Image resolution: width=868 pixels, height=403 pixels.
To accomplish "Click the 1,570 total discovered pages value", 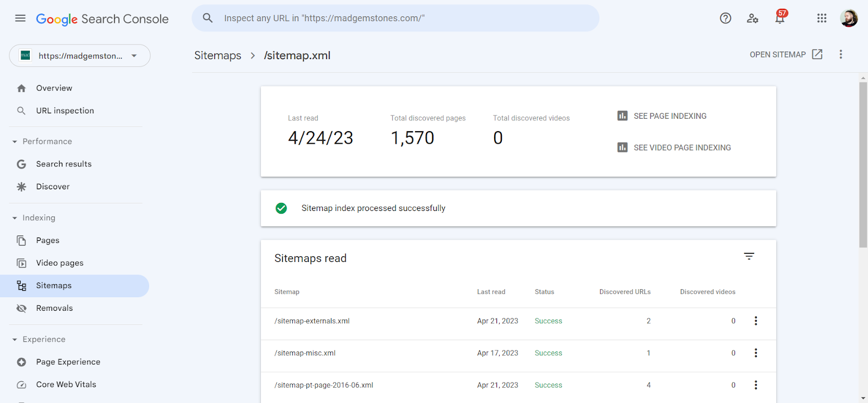I will click(x=412, y=138).
